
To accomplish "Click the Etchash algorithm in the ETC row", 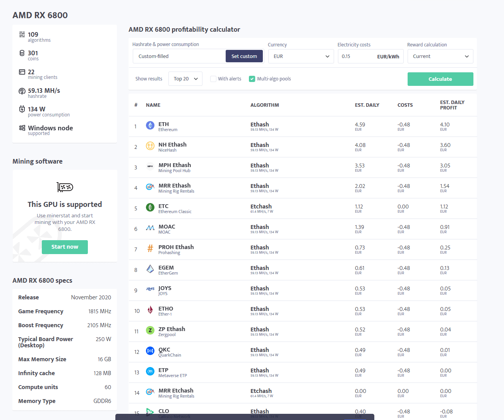I will [x=261, y=207].
